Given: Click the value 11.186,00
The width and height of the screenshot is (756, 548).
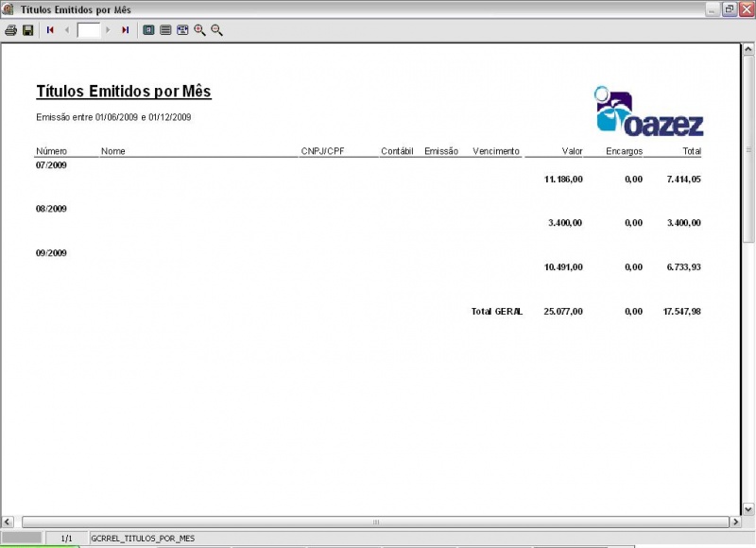Looking at the screenshot, I should (x=563, y=180).
